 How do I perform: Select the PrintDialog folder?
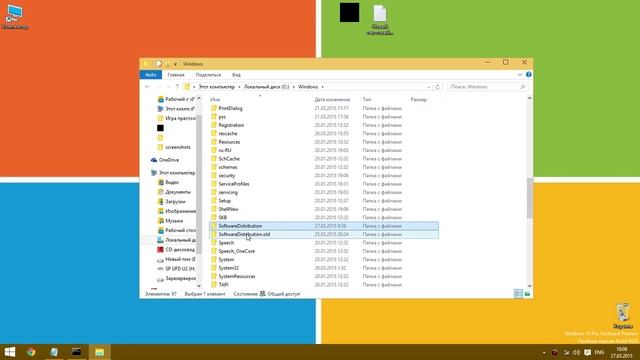pyautogui.click(x=230, y=108)
